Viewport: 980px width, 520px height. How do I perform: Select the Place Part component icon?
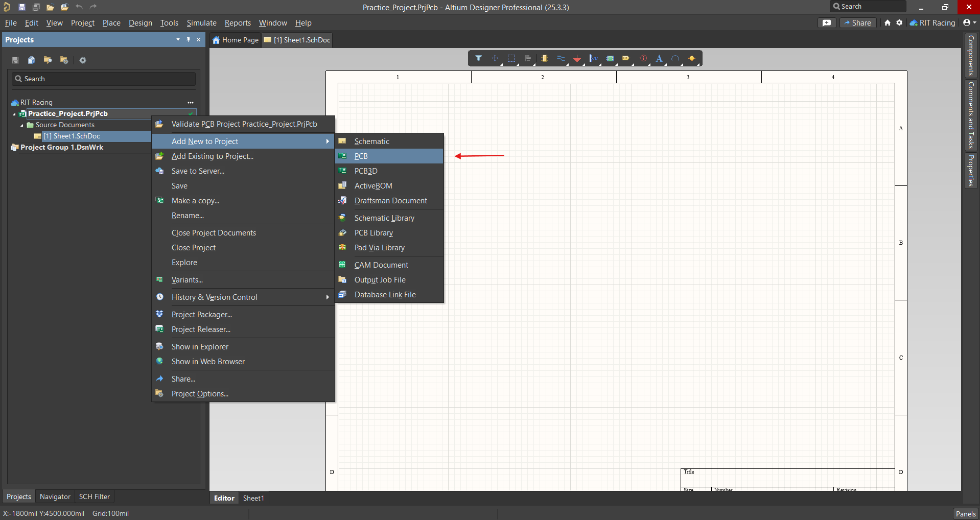pos(545,58)
